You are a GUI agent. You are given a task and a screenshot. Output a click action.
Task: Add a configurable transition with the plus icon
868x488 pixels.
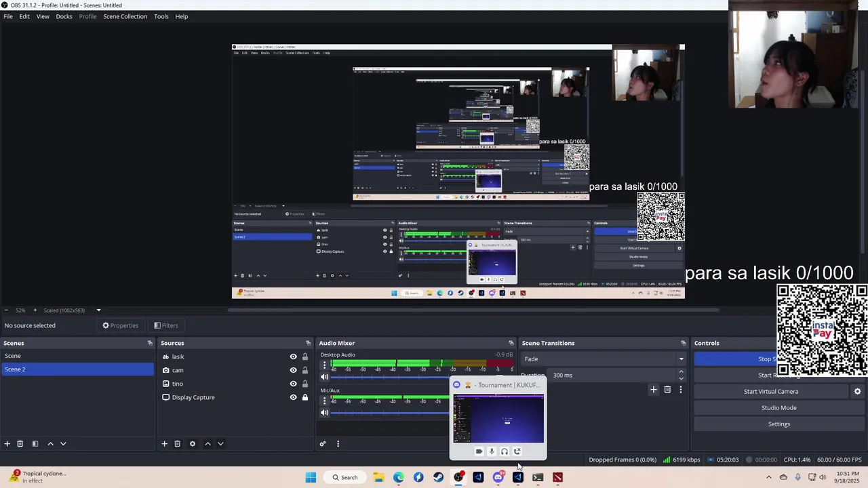pos(654,390)
